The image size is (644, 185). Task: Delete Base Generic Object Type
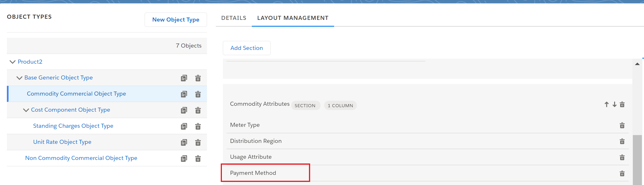click(x=198, y=78)
